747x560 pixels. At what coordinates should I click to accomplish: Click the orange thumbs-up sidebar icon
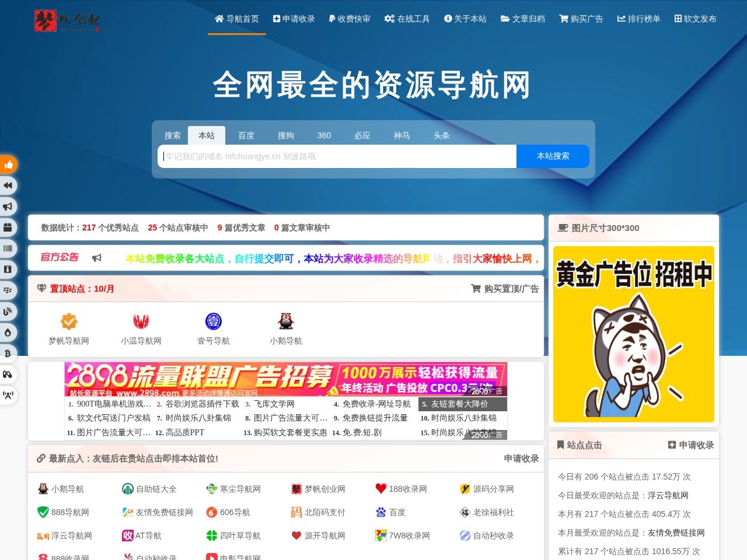click(8, 164)
